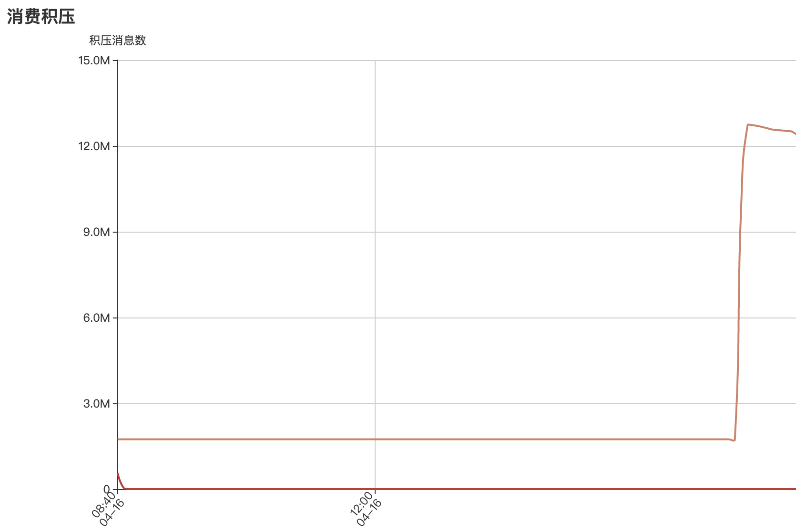Click the 12:00 vertical gridline at 9.0M intersection
This screenshot has width=796, height=532.
coord(375,232)
